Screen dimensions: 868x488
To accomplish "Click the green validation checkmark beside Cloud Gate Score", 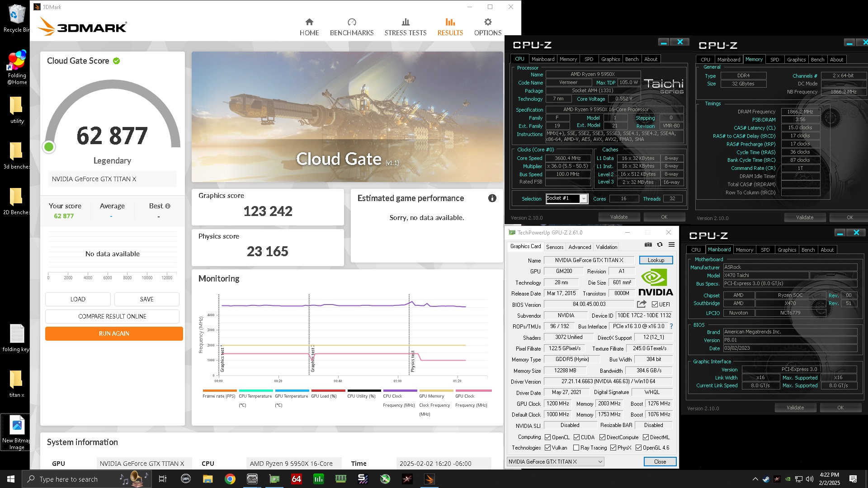I will [117, 61].
